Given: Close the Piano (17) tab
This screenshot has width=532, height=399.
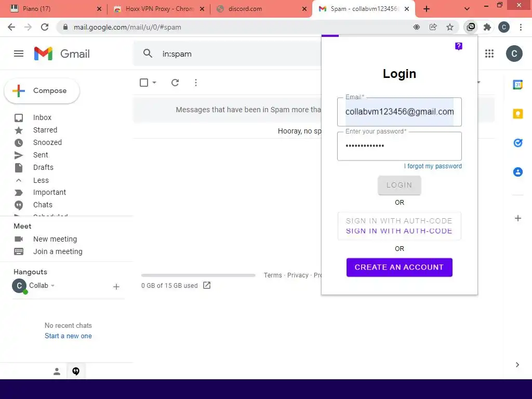Looking at the screenshot, I should click(x=99, y=9).
